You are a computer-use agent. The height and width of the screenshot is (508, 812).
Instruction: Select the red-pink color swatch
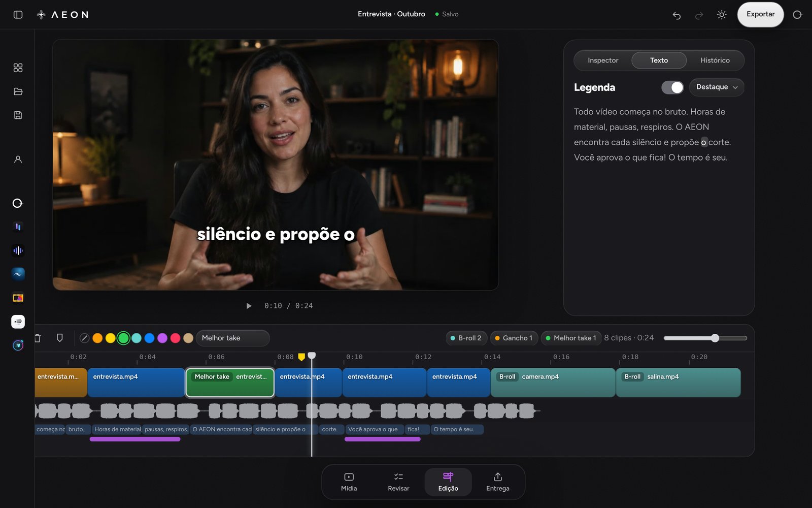(176, 338)
